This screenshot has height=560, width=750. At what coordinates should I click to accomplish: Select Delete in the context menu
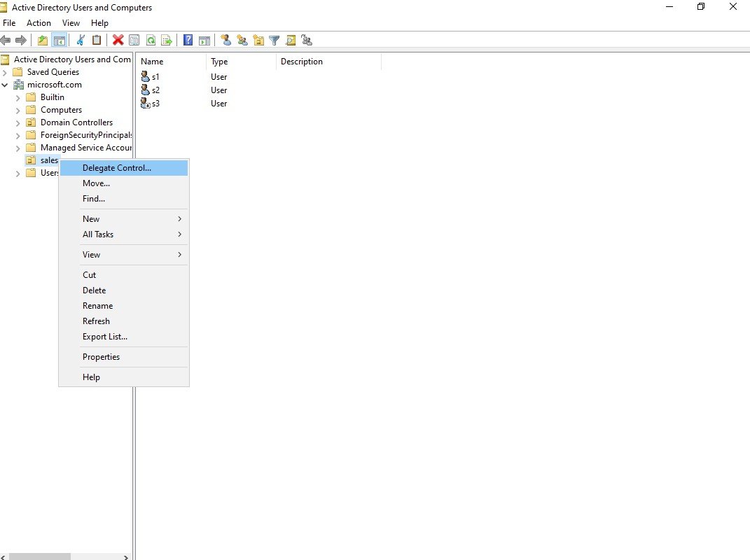[124, 290]
